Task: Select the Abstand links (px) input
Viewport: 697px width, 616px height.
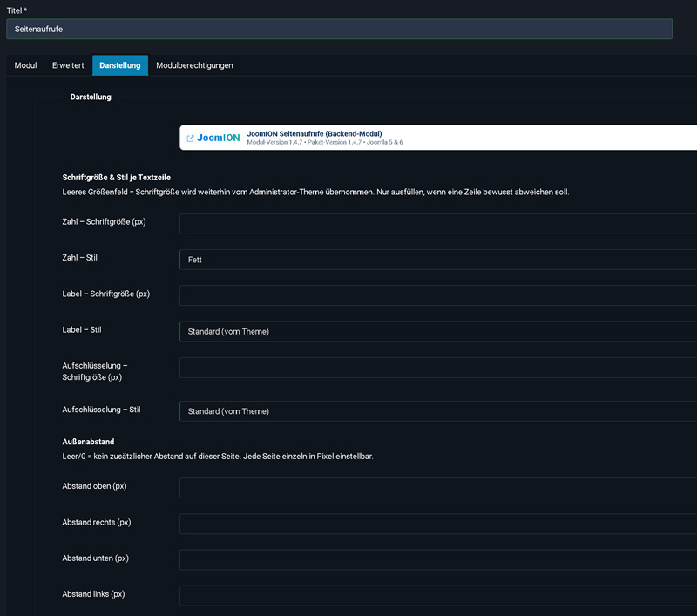Action: click(438, 596)
